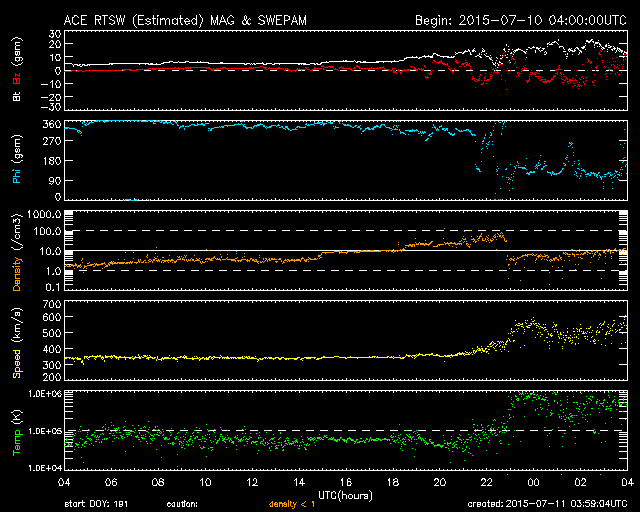This screenshot has width=640, height=512.
Task: Click the orange 'density < 1' caution text
Action: tap(292, 504)
